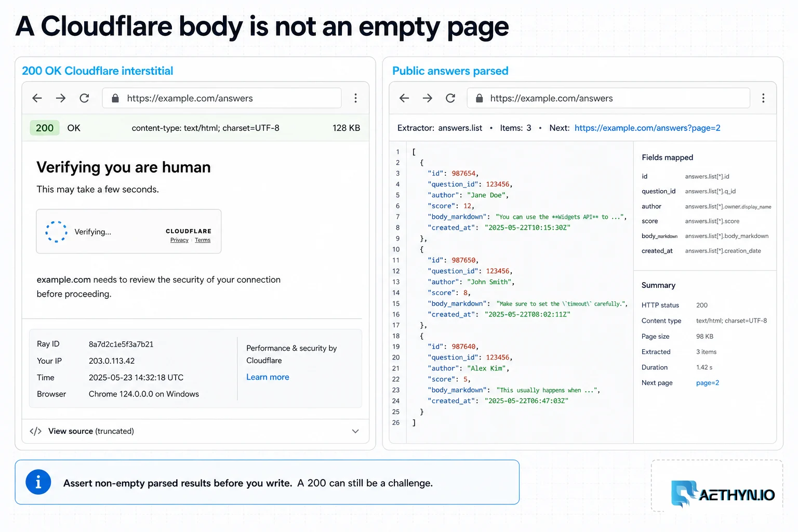This screenshot has width=798, height=532.
Task: Click address bar in Public answers browser
Action: [608, 98]
